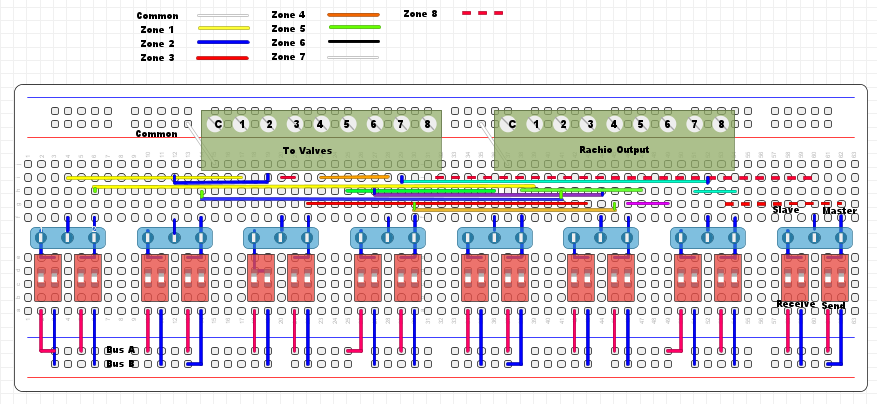Click terminal 5 on the Rachio Output block

(641, 124)
